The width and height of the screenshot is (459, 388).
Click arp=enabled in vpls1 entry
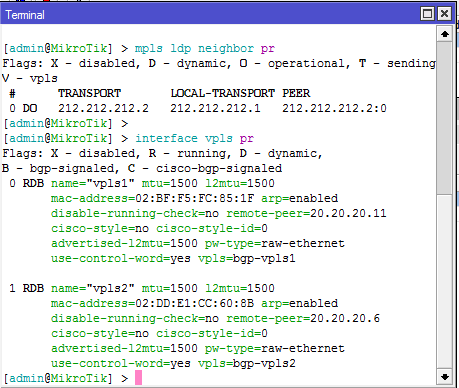tap(299, 199)
